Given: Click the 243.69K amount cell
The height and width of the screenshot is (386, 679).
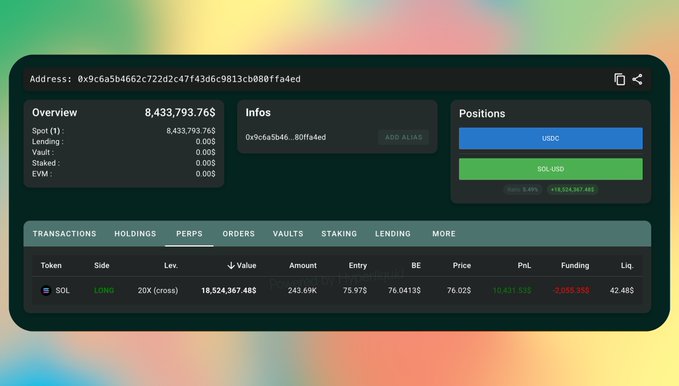Looking at the screenshot, I should click(x=302, y=291).
